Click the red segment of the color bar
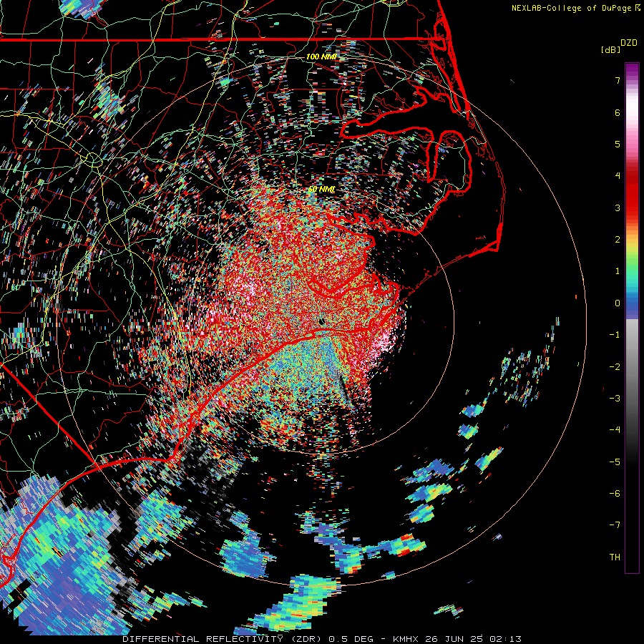 pos(632,193)
